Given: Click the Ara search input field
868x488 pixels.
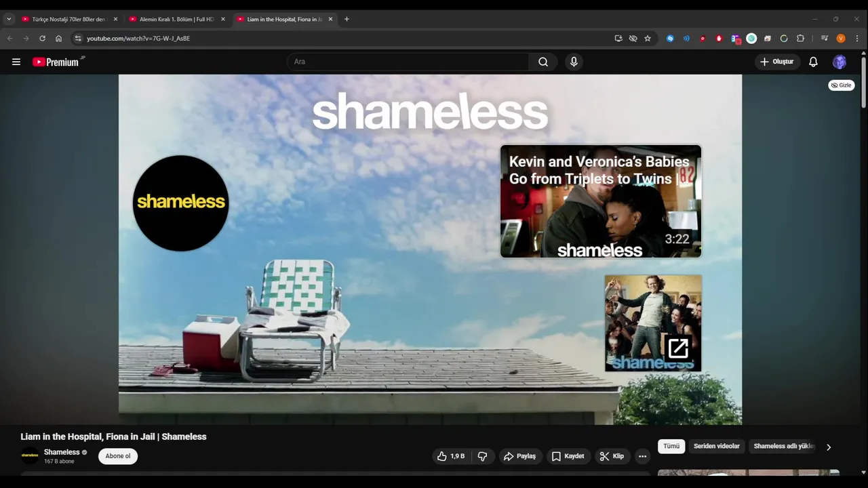Looking at the screenshot, I should (408, 62).
